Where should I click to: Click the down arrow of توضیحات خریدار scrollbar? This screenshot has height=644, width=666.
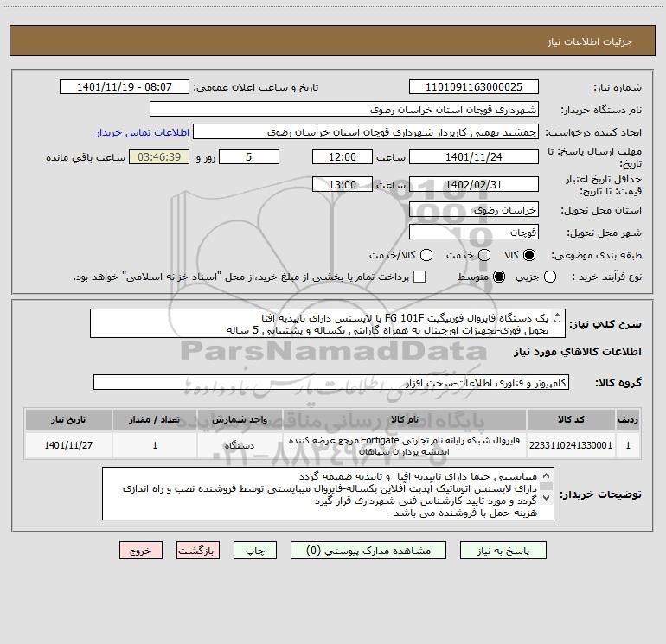[546, 498]
